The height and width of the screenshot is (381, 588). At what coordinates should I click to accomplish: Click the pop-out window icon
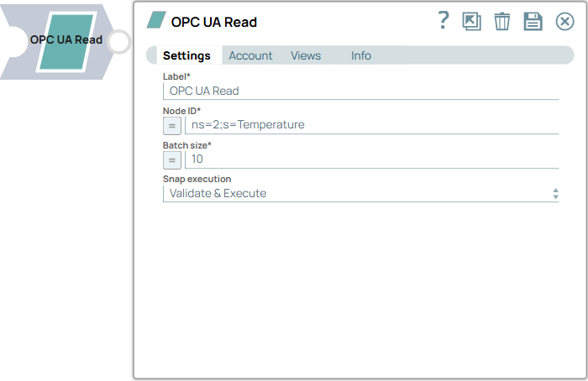coord(472,22)
